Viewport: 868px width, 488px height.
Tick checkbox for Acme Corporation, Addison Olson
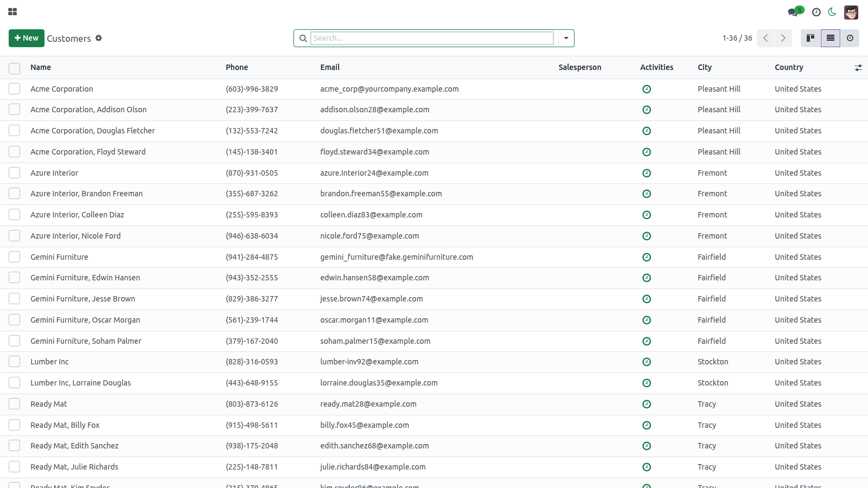coord(15,110)
